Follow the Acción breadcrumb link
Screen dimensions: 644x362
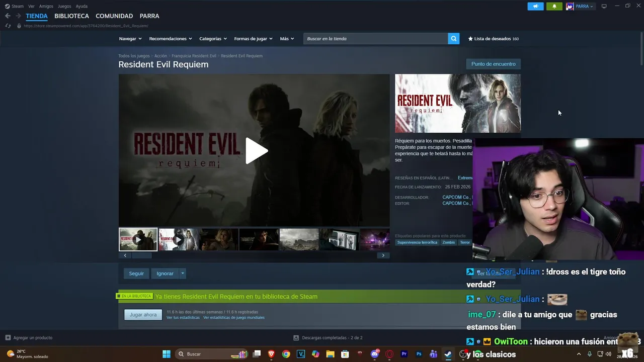point(160,56)
